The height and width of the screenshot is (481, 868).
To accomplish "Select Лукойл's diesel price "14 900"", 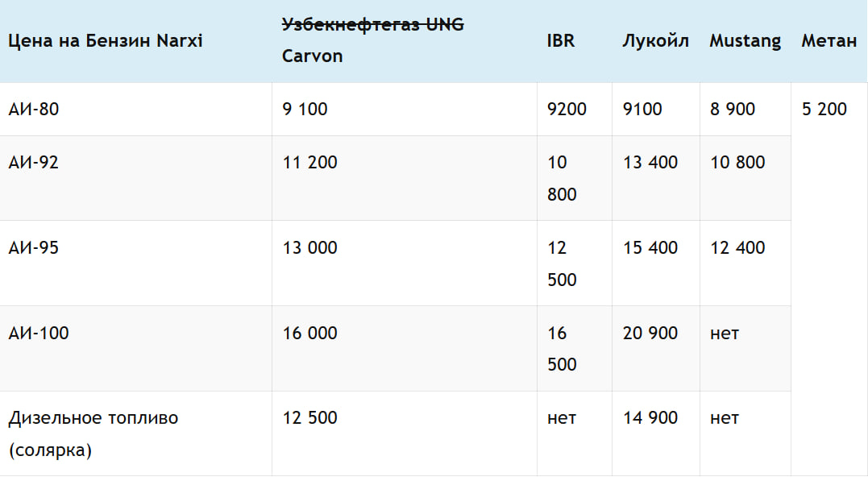I will pyautogui.click(x=650, y=418).
